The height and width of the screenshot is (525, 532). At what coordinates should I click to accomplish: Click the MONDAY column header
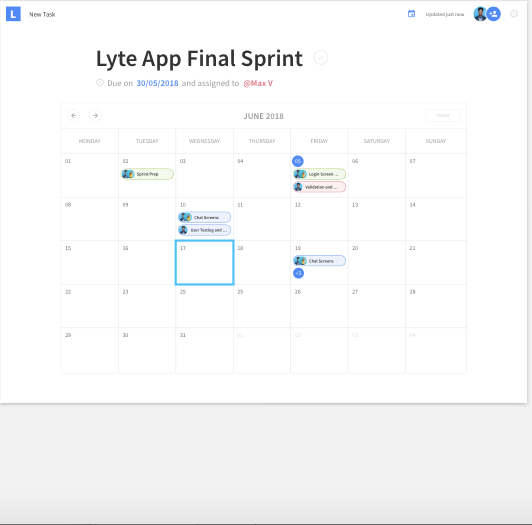pos(90,141)
